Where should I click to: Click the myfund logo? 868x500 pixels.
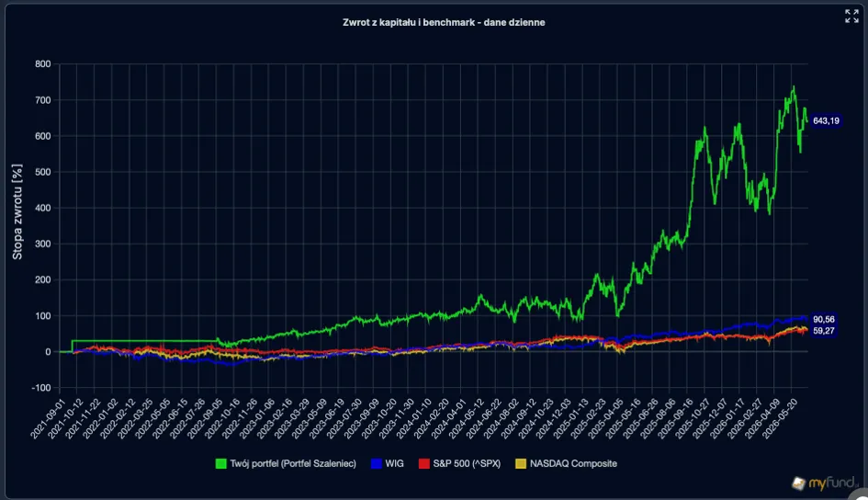point(824,483)
